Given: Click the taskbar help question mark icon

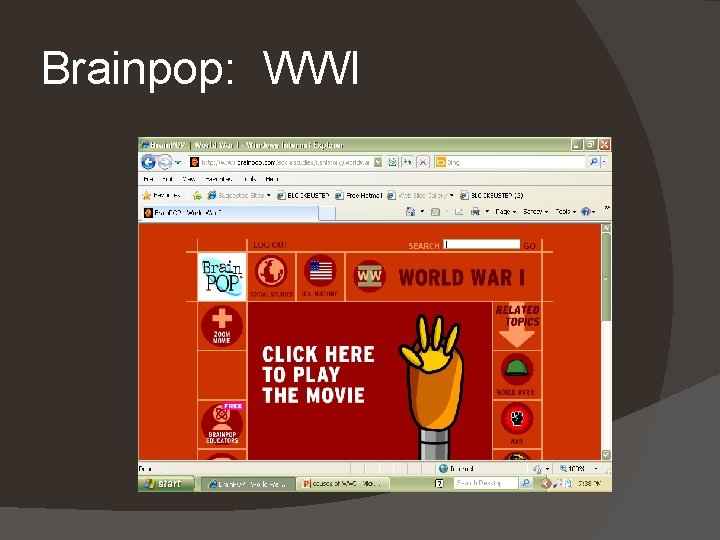Looking at the screenshot, I should 439,484.
